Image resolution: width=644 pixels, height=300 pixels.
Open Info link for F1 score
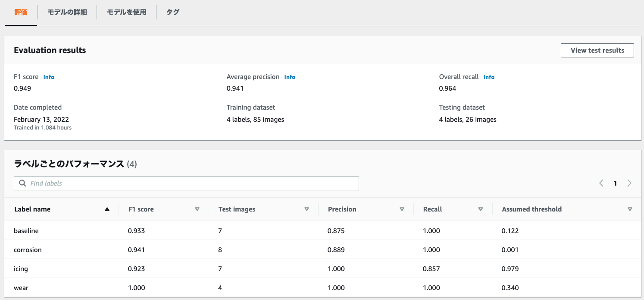49,77
